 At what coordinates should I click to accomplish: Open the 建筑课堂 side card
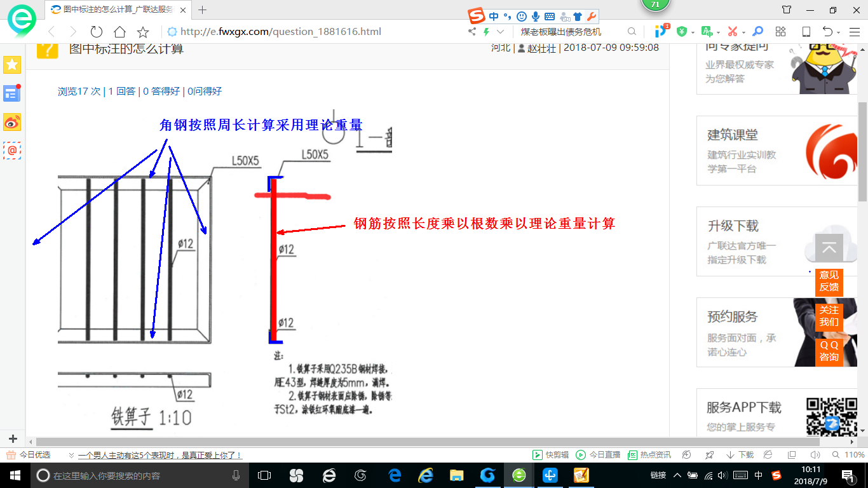(x=777, y=150)
